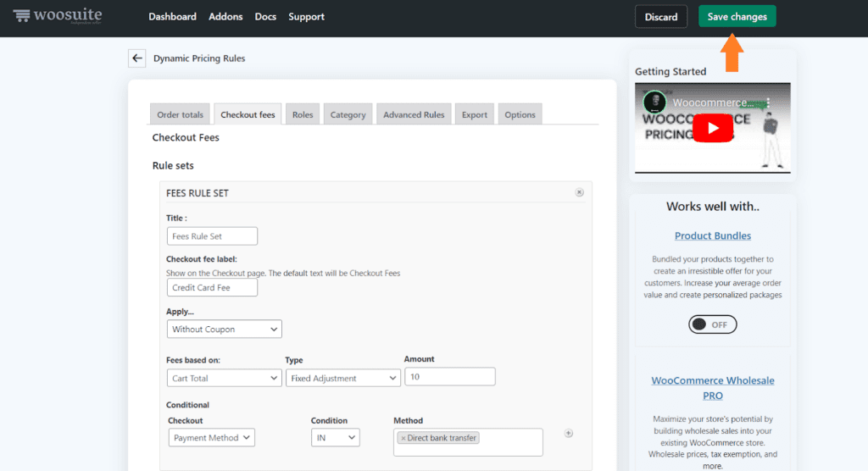Go to the Options tab

pos(520,114)
